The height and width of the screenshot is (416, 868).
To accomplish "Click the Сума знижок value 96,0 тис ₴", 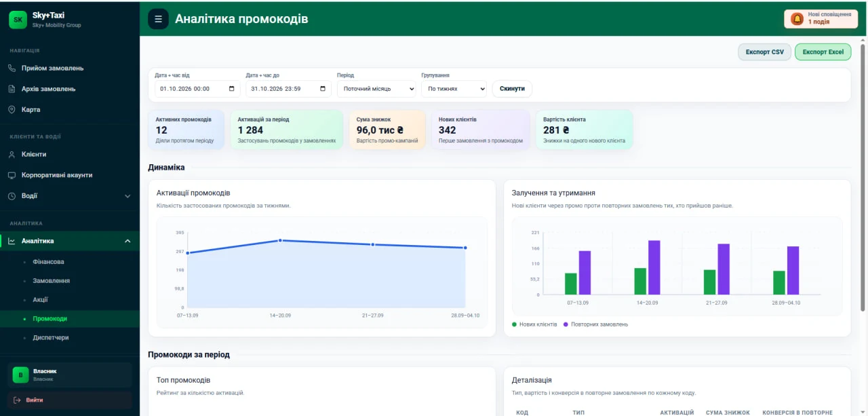I will point(380,130).
